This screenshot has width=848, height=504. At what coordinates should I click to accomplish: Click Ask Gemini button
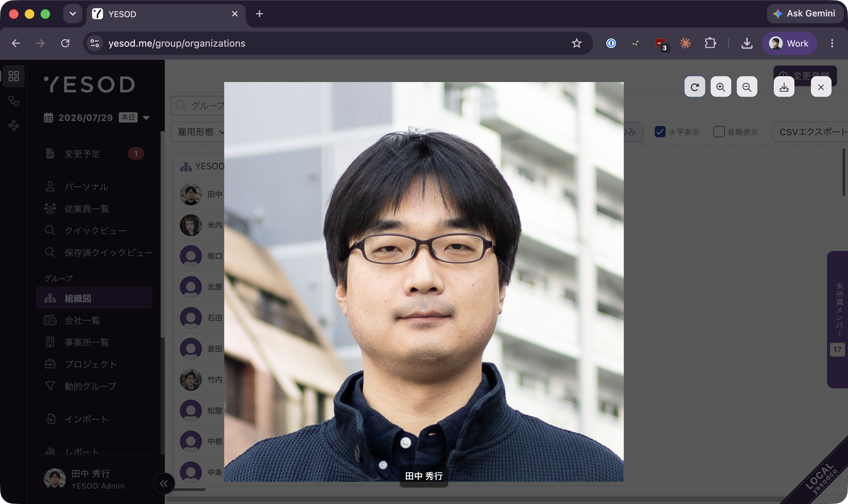tap(805, 14)
